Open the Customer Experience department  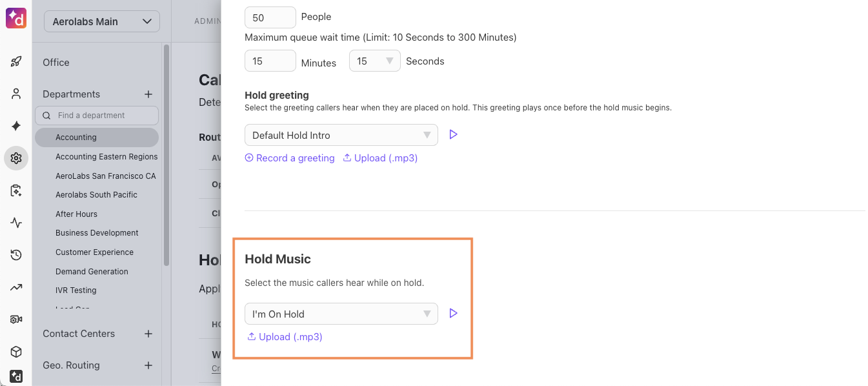pos(94,252)
